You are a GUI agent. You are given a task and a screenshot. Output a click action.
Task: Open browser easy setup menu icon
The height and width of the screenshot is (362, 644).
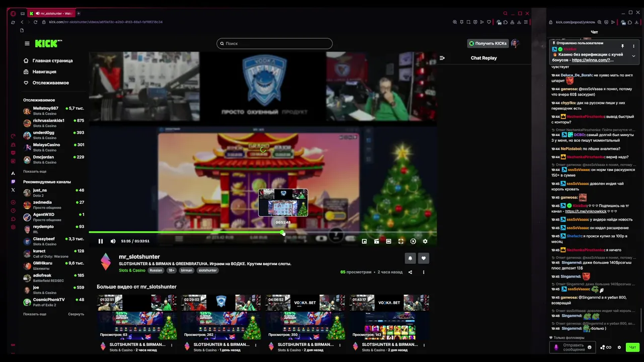(x=526, y=22)
